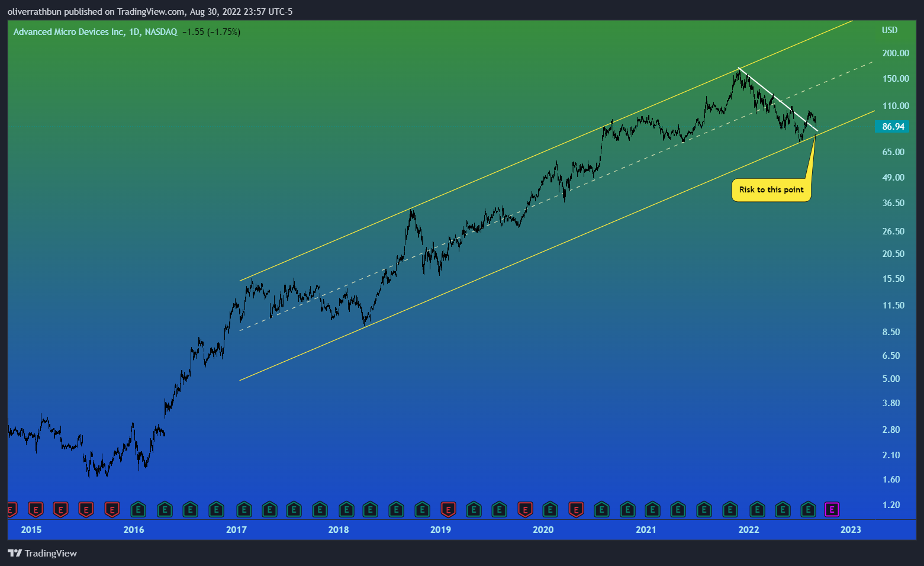Select the red earnings marker just before 2020
Screen dimensions: 924x566
tap(525, 509)
